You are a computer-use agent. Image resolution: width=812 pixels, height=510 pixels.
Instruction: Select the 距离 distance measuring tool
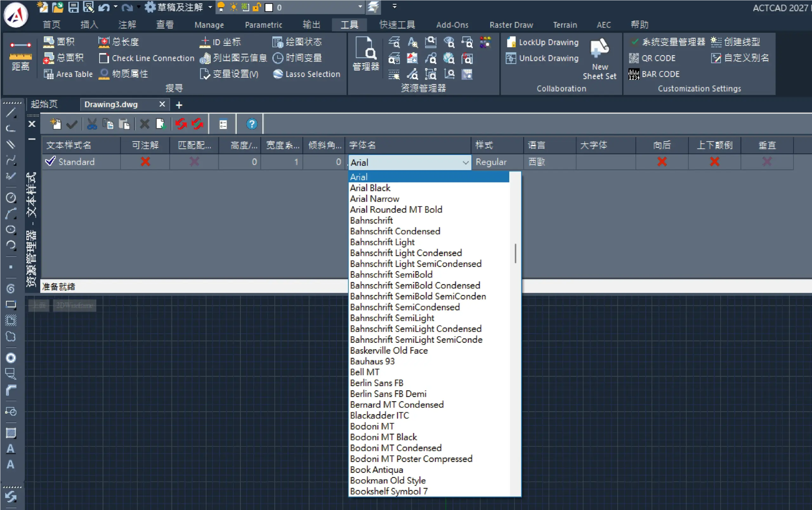[21, 57]
